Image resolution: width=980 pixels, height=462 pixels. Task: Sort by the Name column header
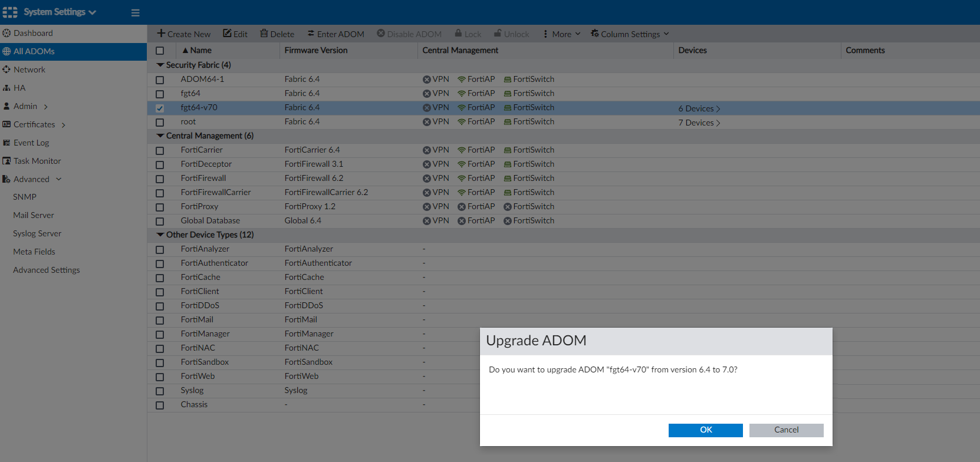coord(200,51)
